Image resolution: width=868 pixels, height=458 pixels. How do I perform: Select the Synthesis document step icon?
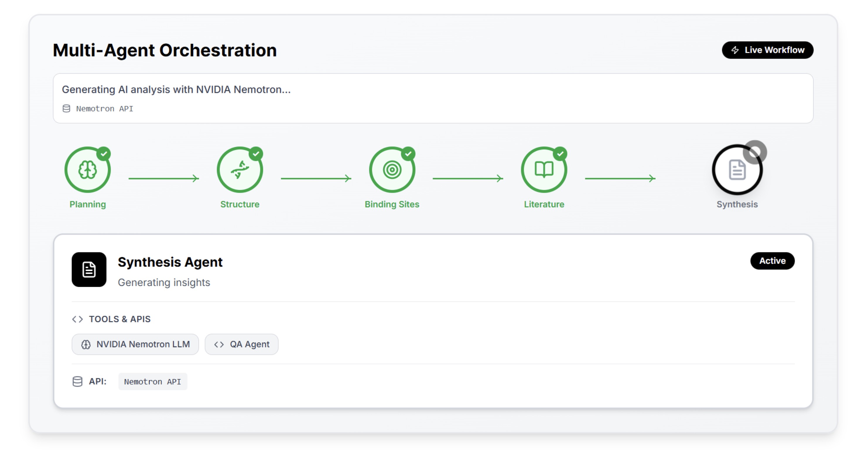point(737,170)
